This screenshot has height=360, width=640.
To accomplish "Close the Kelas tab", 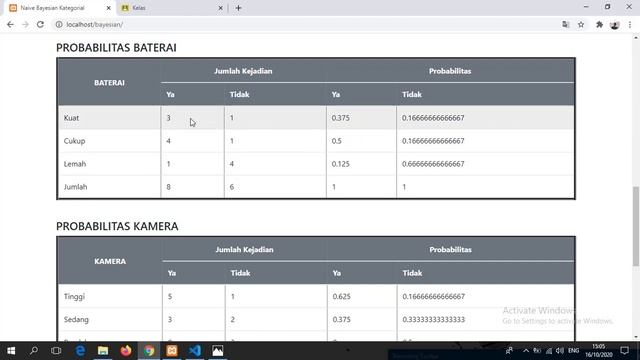I will (220, 8).
